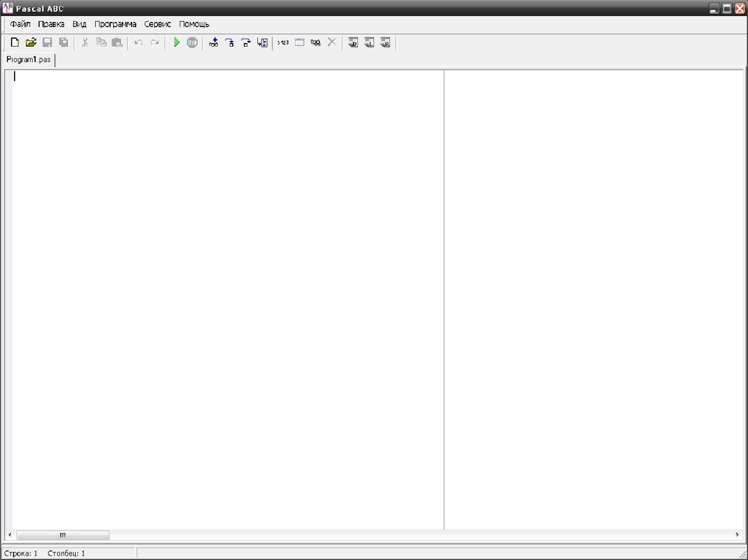748x560 pixels.
Task: Minimize the Pascal ABC window
Action: pyautogui.click(x=714, y=8)
